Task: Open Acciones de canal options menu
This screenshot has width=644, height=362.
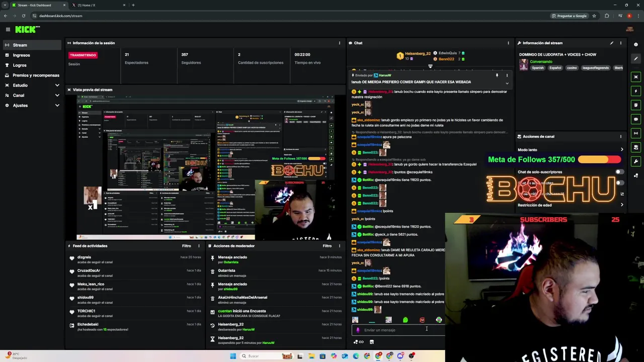Action: click(x=621, y=137)
